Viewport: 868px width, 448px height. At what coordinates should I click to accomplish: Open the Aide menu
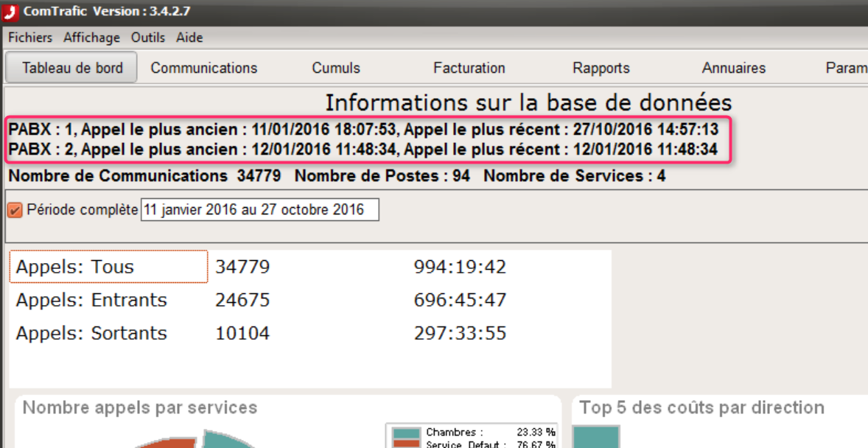click(189, 38)
